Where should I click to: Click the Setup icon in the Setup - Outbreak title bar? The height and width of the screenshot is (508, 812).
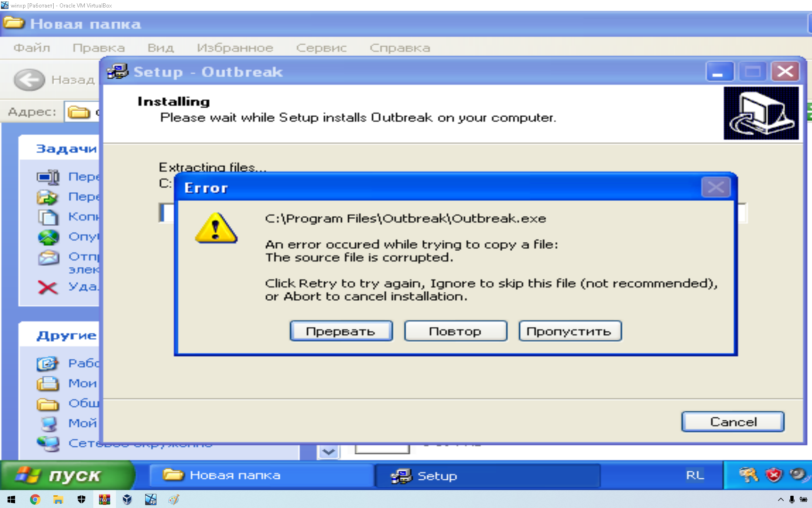point(117,72)
